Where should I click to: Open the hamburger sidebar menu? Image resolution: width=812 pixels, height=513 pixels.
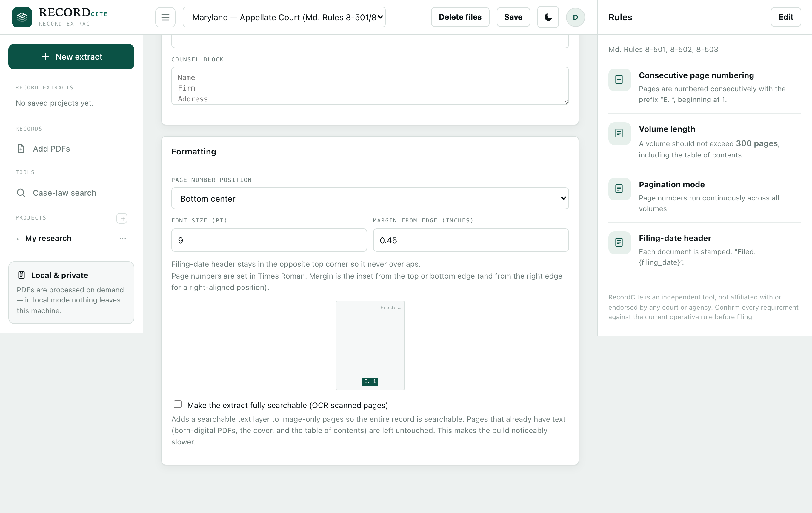tap(165, 17)
